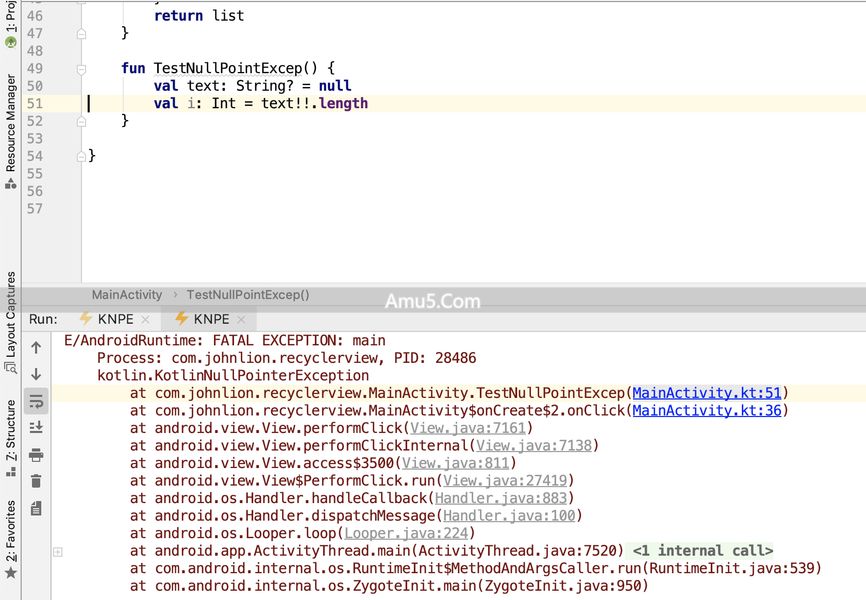The width and height of the screenshot is (866, 600).
Task: Click the "FATAL EXCEPTION: main" log line
Action: pyautogui.click(x=225, y=340)
